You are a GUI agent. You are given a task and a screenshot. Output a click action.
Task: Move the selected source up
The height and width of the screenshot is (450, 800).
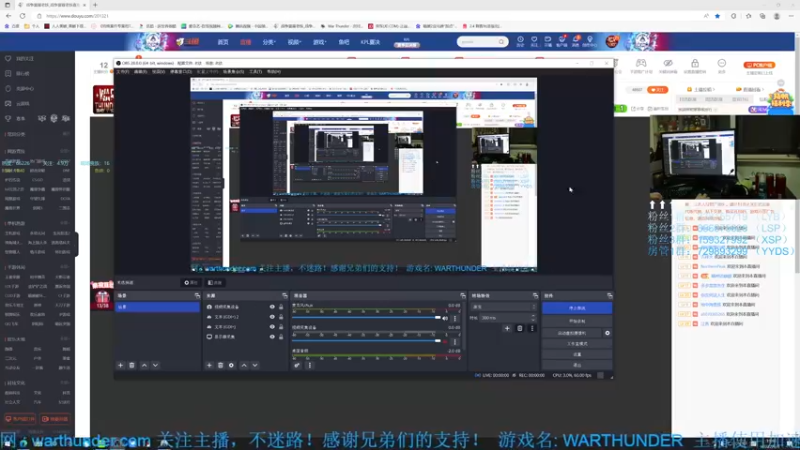tap(244, 365)
